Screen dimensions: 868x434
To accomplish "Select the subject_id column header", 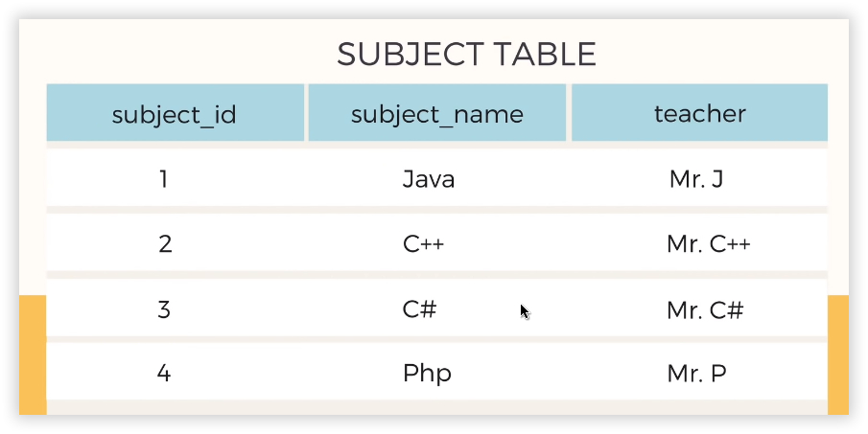I will pos(175,114).
